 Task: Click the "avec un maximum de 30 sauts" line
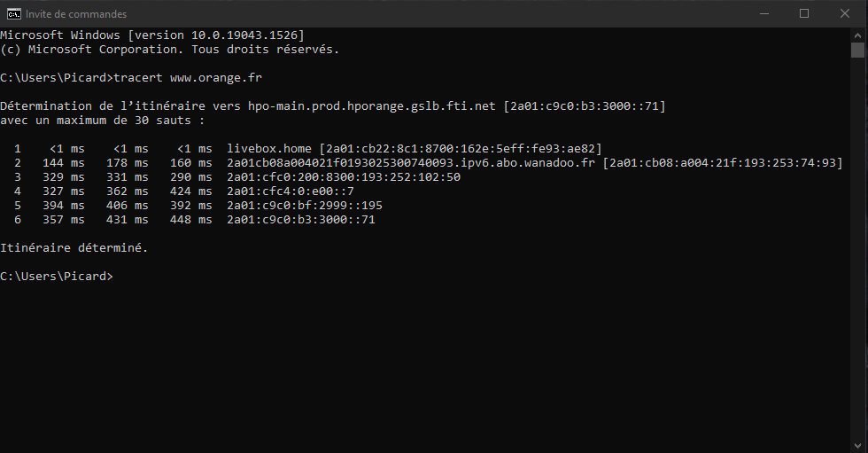pos(103,120)
